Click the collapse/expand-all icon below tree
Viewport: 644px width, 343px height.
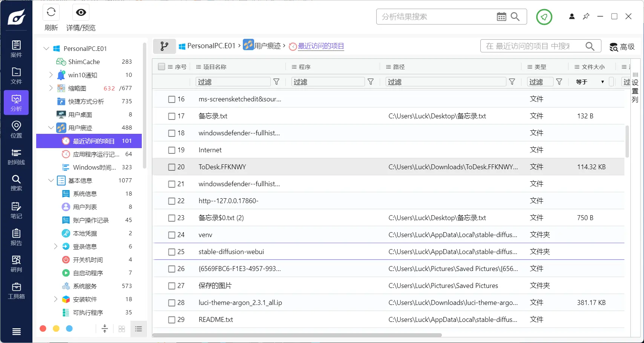pos(105,329)
